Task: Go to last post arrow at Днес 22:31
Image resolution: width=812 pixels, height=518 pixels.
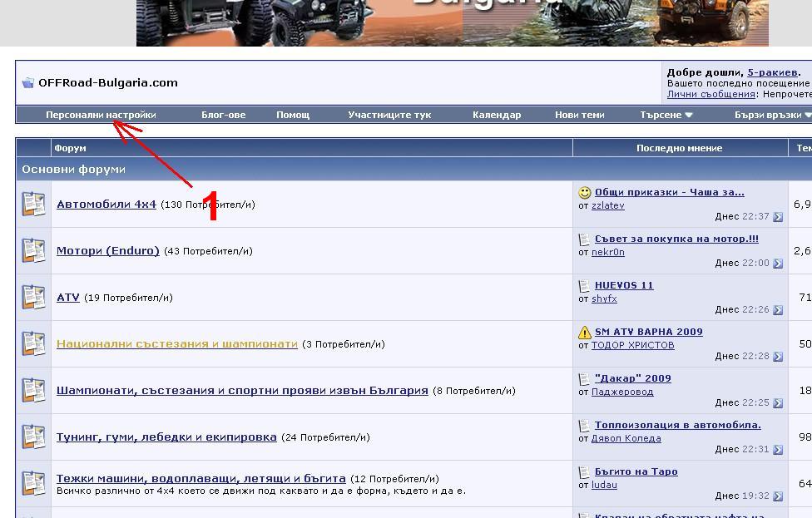Action: point(778,450)
